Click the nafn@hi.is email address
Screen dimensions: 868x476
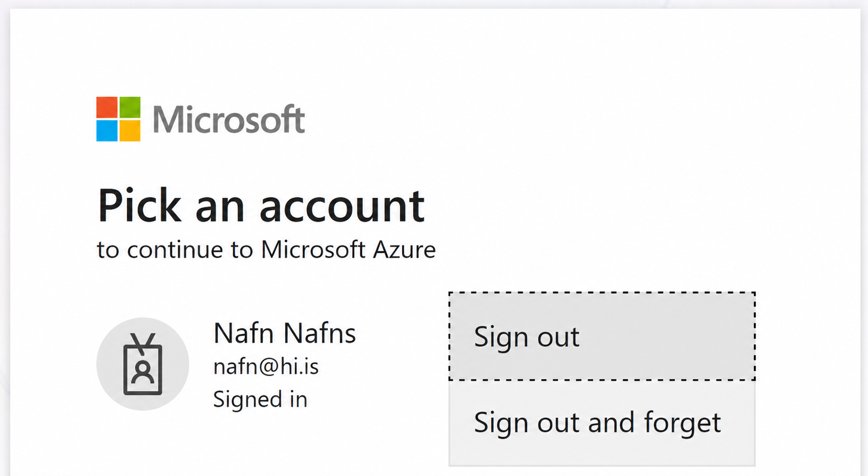[x=266, y=367]
